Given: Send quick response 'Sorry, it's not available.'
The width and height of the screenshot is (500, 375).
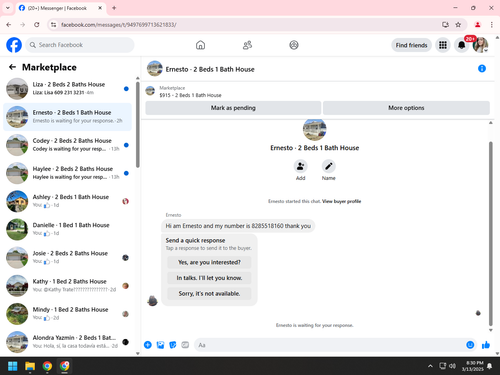Looking at the screenshot, I should [x=209, y=294].
